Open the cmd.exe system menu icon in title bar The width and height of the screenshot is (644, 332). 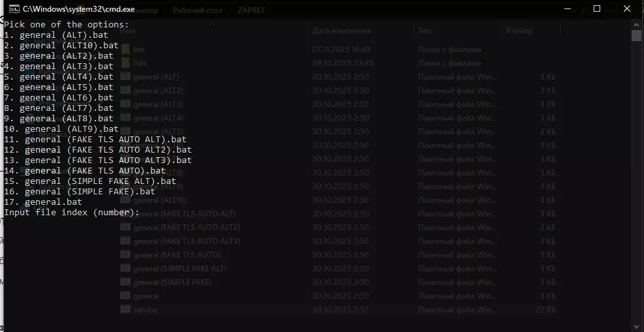(14, 9)
